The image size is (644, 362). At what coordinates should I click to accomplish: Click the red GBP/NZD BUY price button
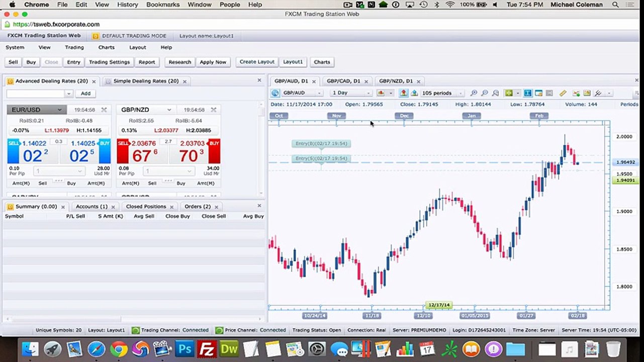(x=194, y=151)
